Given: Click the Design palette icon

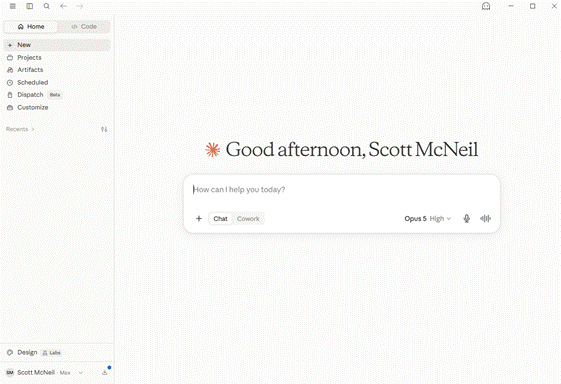Looking at the screenshot, I should tap(10, 353).
